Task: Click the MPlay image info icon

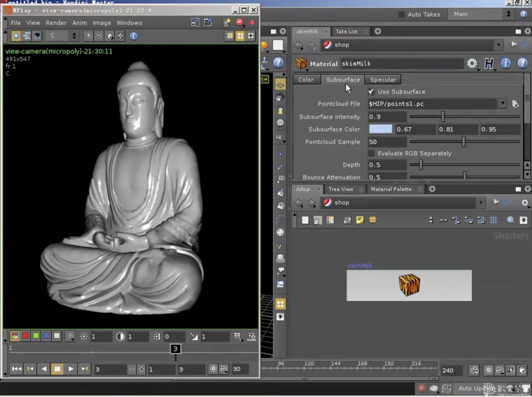Action: click(133, 36)
